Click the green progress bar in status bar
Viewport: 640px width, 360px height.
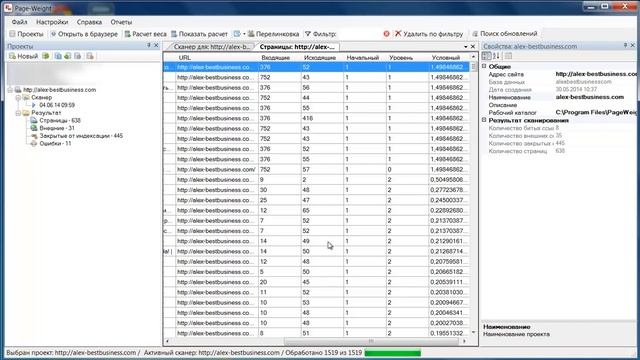[x=392, y=353]
